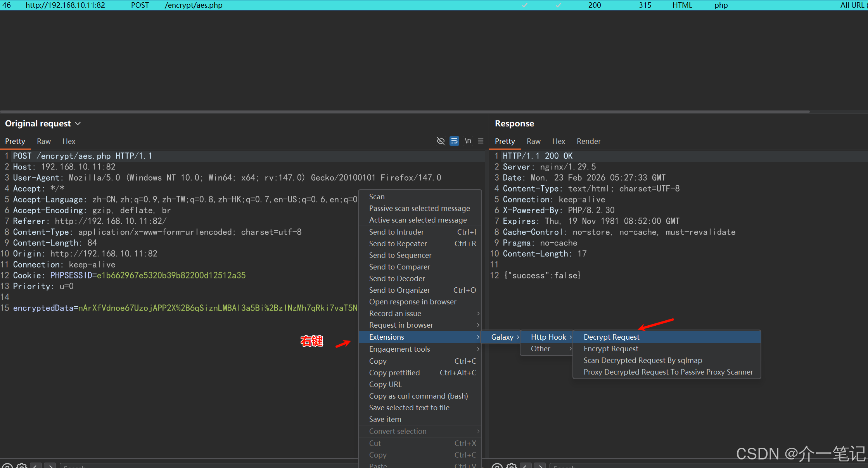Switch request view to Raw tab
The image size is (868, 468).
(44, 141)
